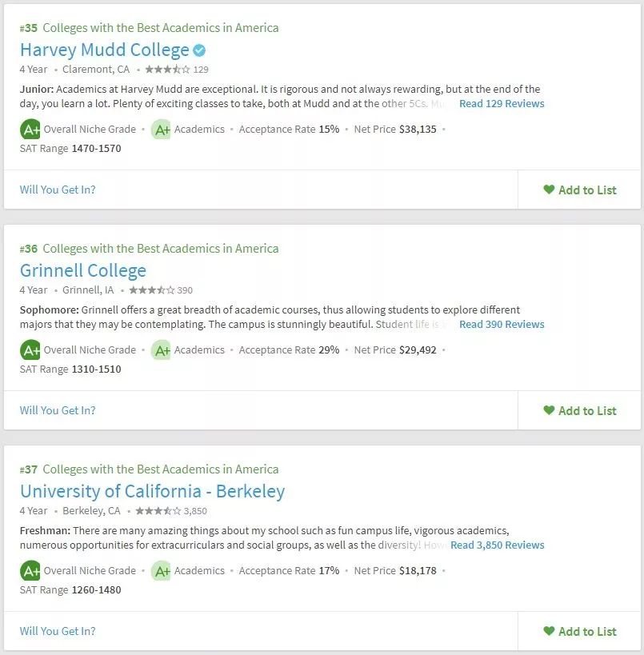
Task: Click the verified badge next to Harvey Mudd College
Action: 200,50
